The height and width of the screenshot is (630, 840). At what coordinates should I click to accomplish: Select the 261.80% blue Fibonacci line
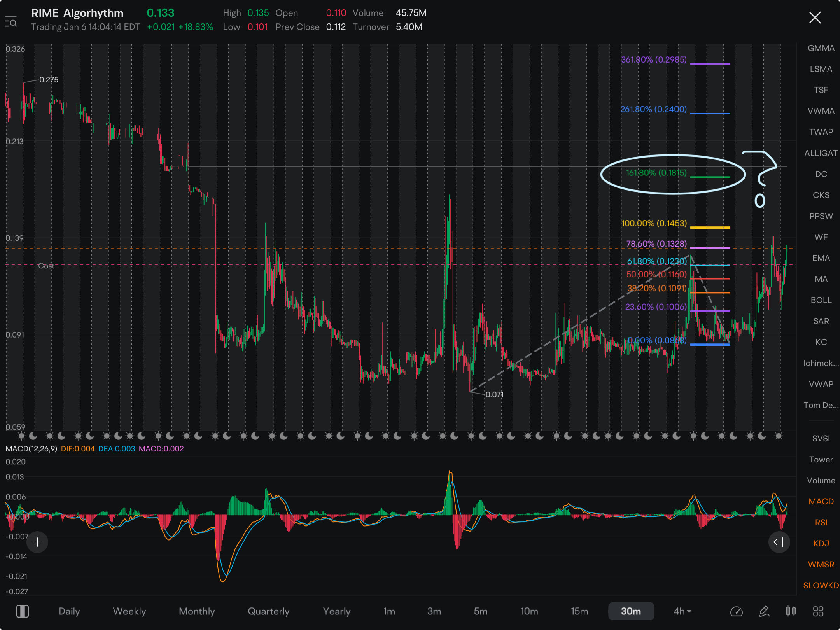coord(710,113)
